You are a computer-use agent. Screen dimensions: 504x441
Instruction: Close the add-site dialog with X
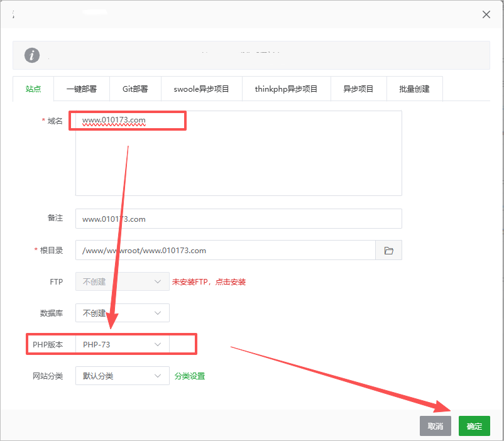point(486,14)
